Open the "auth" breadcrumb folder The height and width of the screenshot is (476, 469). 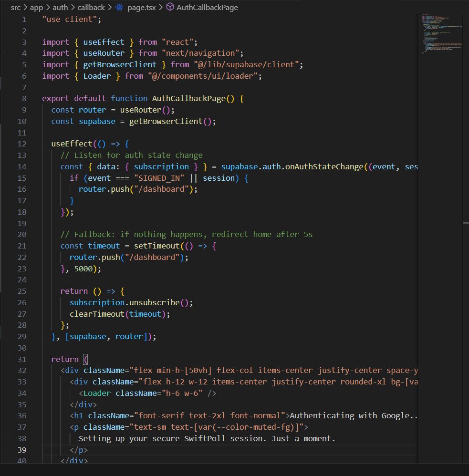[60, 8]
